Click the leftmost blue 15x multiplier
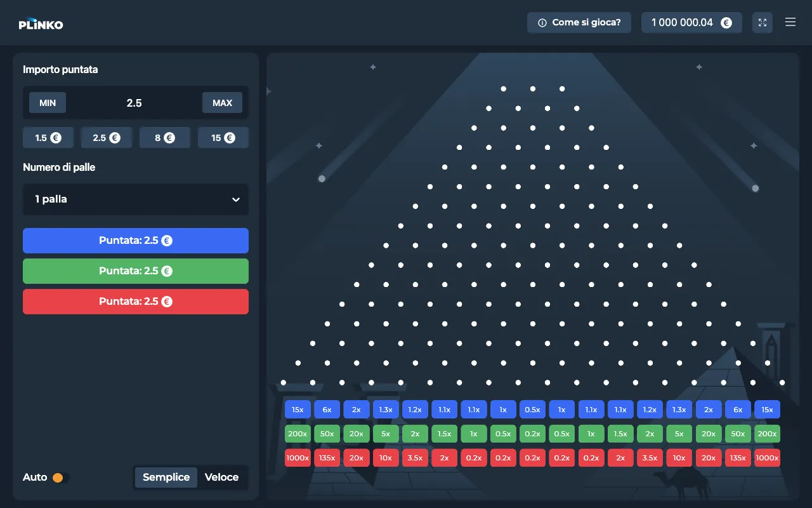Viewport: 812px width, 508px height. (298, 410)
